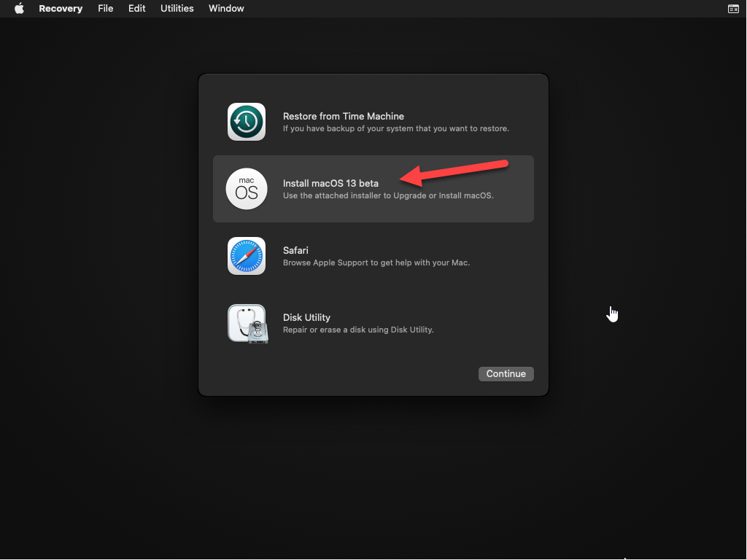Open the Window menu

(x=226, y=9)
